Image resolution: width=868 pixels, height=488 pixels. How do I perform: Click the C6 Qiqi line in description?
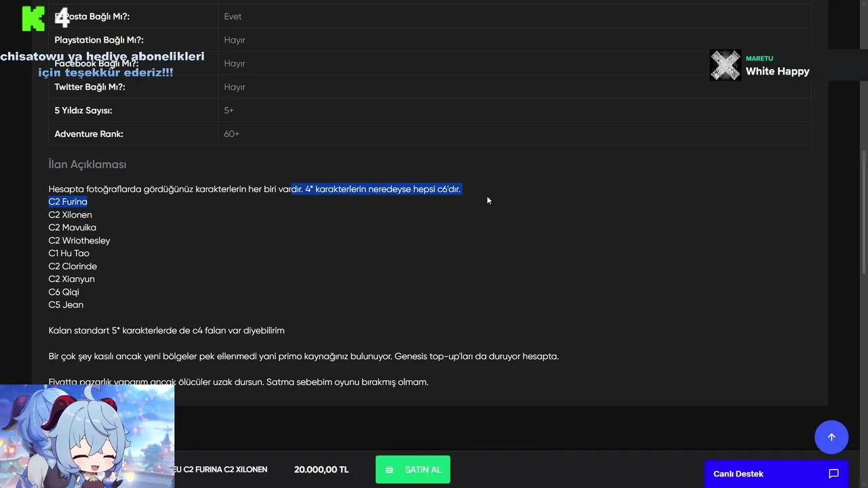coord(64,292)
